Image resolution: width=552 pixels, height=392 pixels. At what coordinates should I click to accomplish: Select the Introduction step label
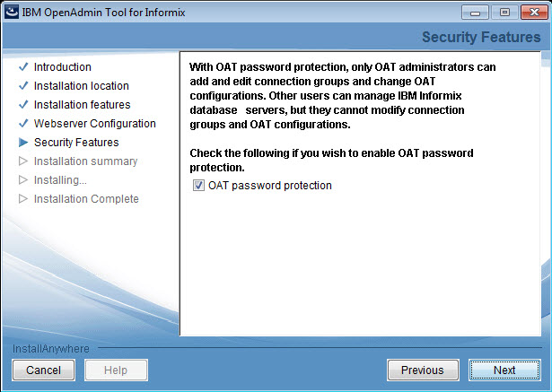pyautogui.click(x=63, y=67)
